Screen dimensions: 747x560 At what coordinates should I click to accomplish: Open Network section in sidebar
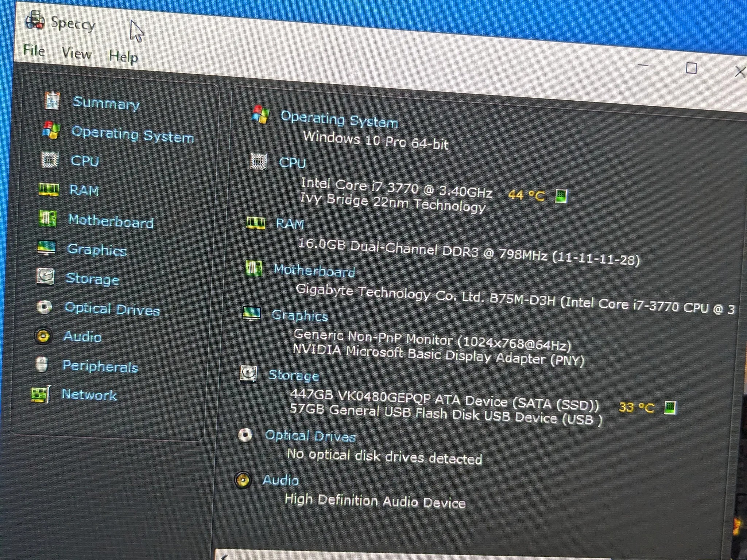point(89,394)
